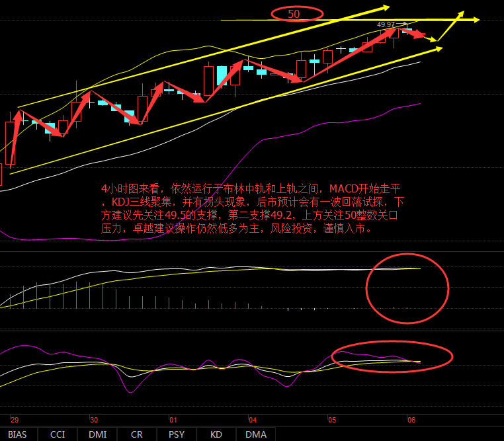Select date marker 05 on time axis
Screen dimensions: 504x441
coord(332,420)
